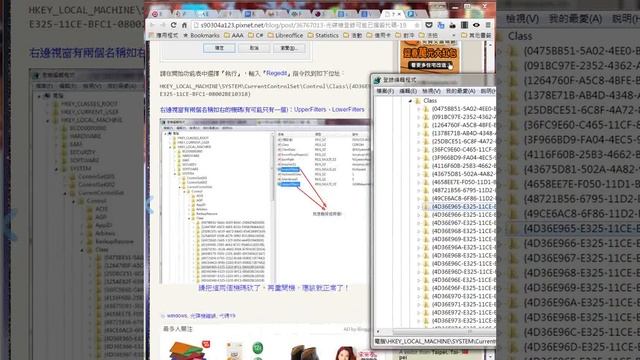
Task: Expand the {091BC97E-2352 key
Action: click(418, 117)
